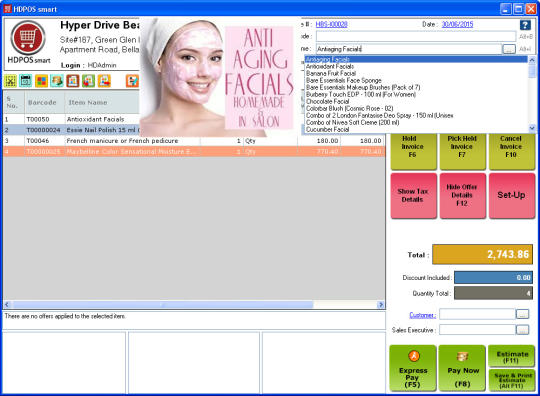Click the Quantity Total value box
Screen dimensions: 540x396
tap(494, 293)
